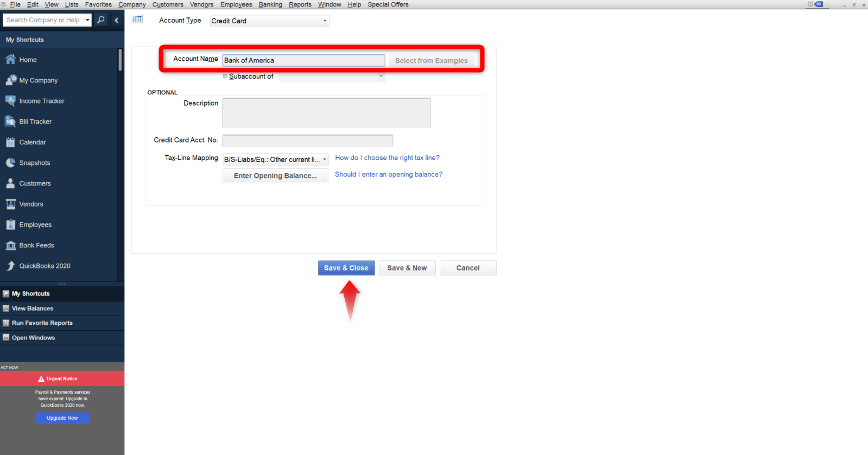
Task: Click Enter Opening Balance button
Action: 275,176
